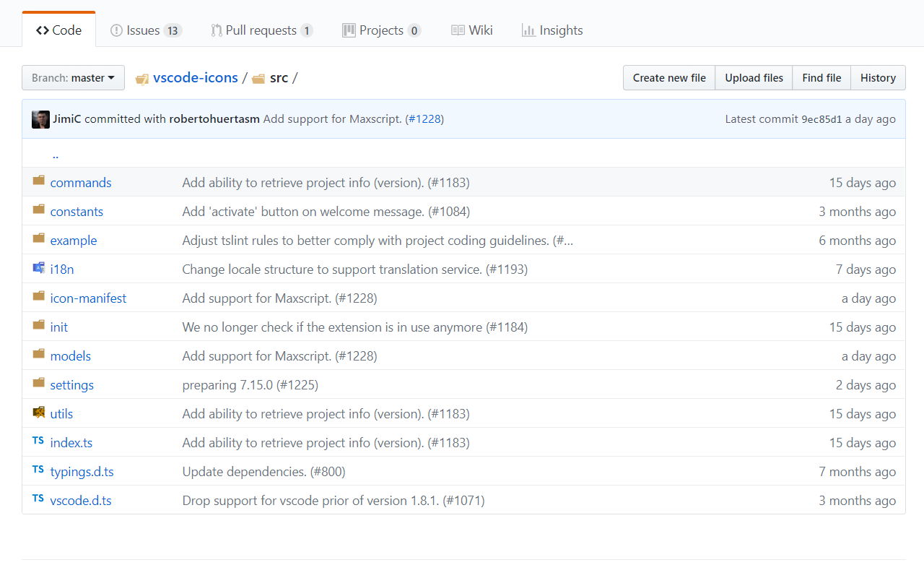Click the Find file button

coord(821,78)
